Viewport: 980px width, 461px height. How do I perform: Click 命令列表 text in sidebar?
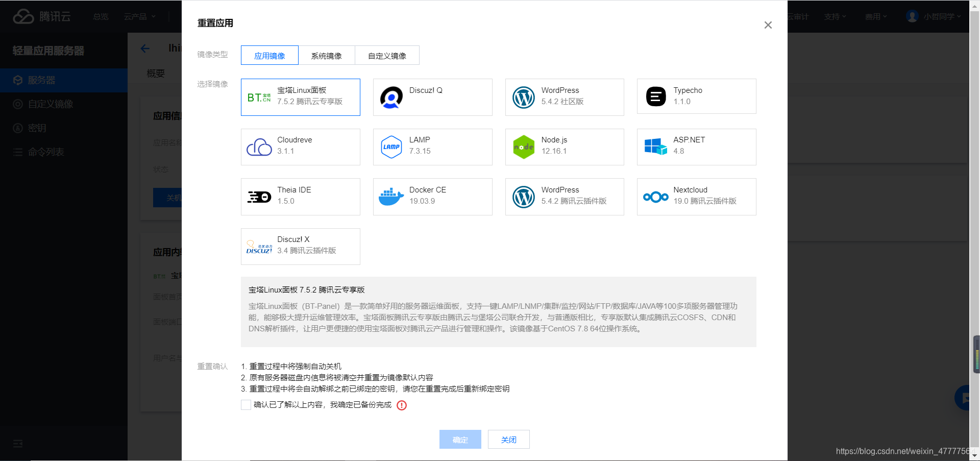[46, 152]
